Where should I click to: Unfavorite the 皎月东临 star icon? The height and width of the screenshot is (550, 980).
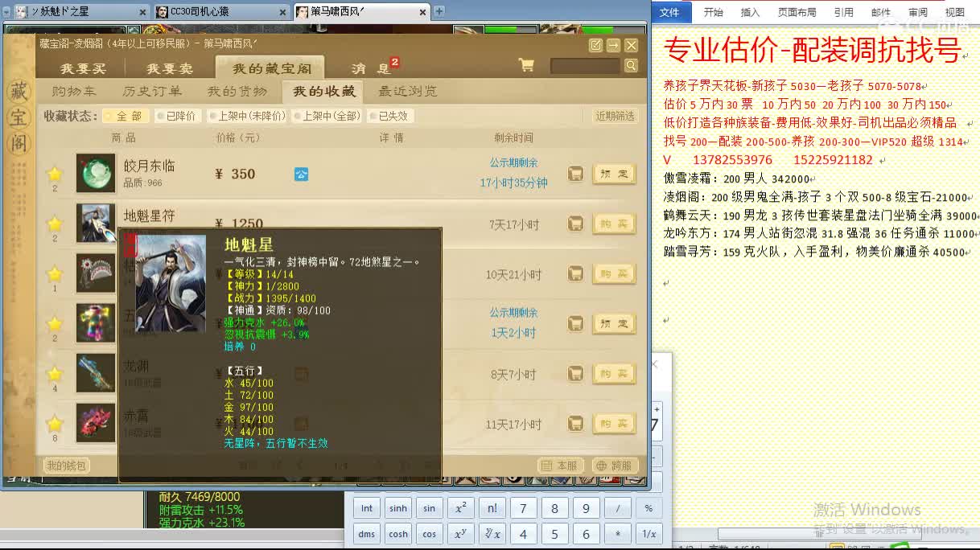point(55,173)
